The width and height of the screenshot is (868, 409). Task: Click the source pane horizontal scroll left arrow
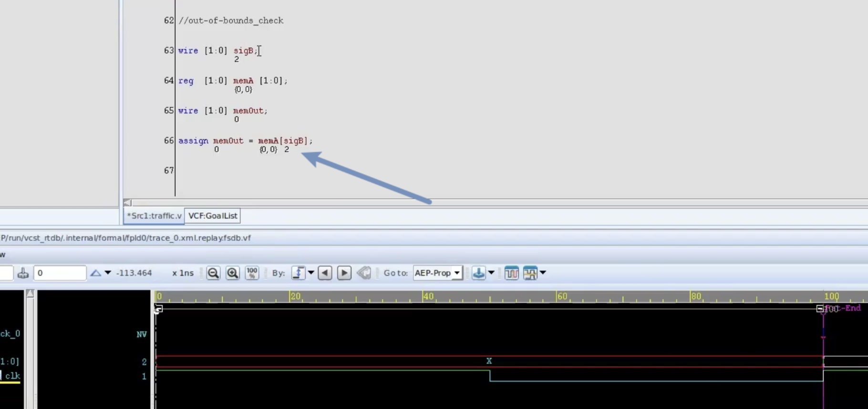pos(127,203)
